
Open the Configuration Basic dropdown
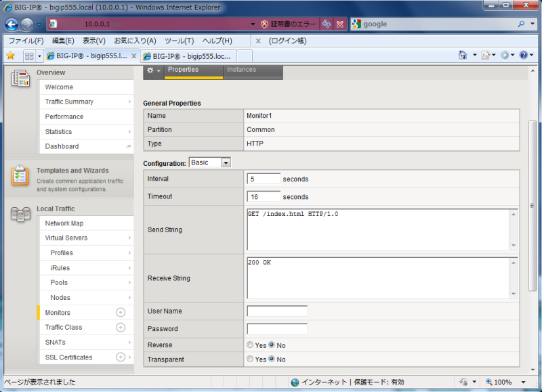pyautogui.click(x=210, y=162)
